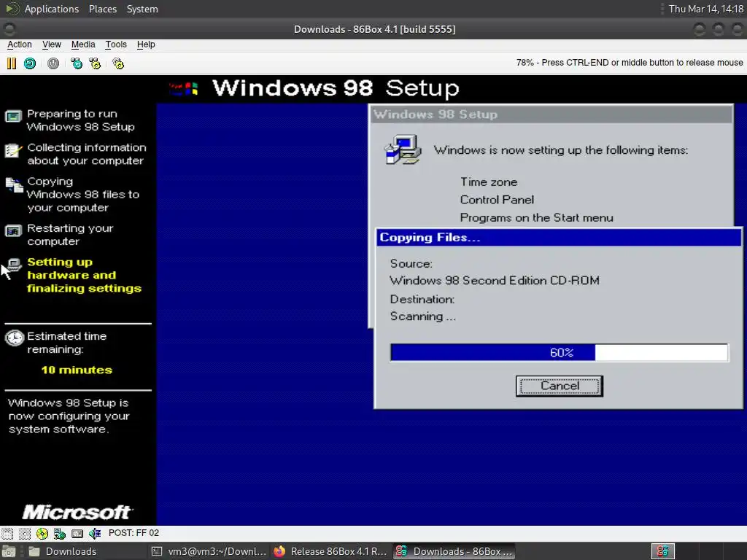The height and width of the screenshot is (560, 747).
Task: Click the menu launcher icon beside Applications
Action: click(12, 9)
